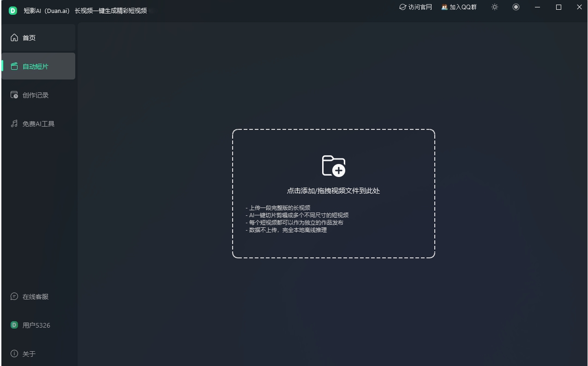Click the title text 长视频一键生成精彩短视频
The width and height of the screenshot is (588, 366).
point(111,10)
